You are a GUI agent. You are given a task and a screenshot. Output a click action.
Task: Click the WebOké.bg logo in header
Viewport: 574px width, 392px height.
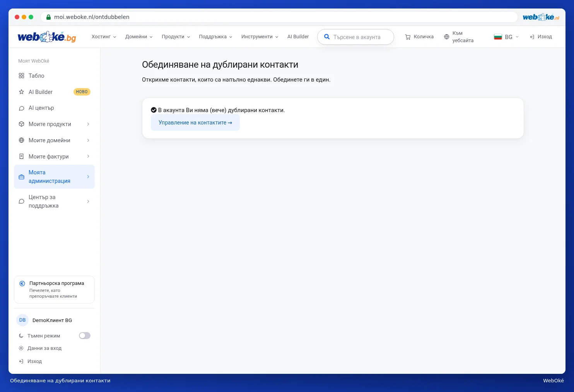[47, 37]
